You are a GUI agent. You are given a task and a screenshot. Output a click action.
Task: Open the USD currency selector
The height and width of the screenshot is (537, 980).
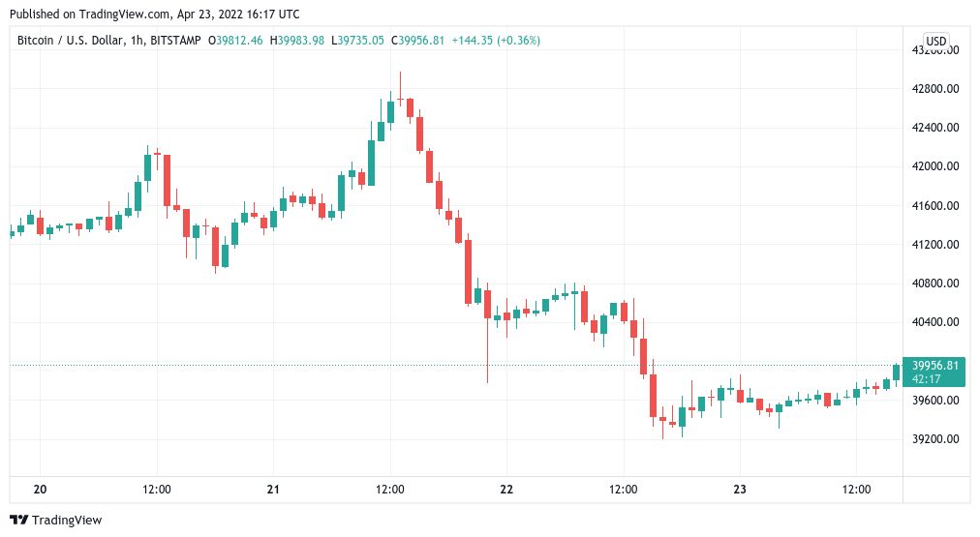(x=935, y=41)
